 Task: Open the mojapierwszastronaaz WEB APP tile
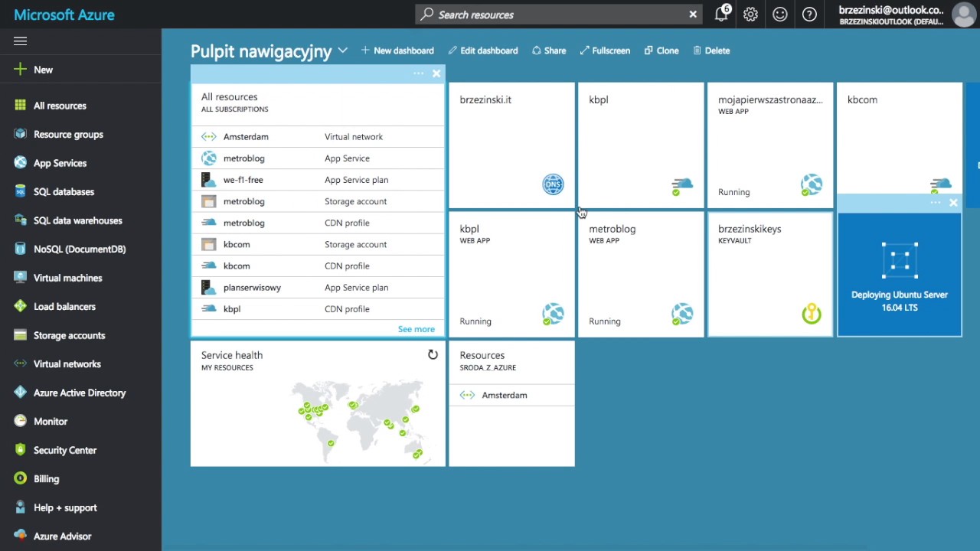click(770, 145)
